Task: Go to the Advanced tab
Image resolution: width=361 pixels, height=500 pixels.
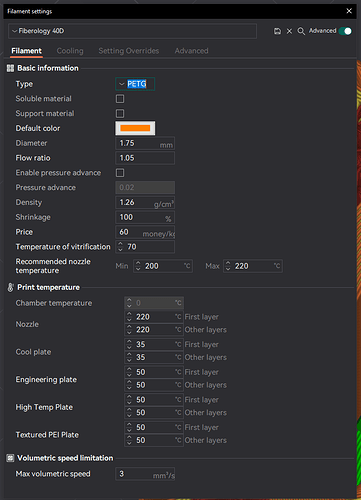Action: coord(191,51)
